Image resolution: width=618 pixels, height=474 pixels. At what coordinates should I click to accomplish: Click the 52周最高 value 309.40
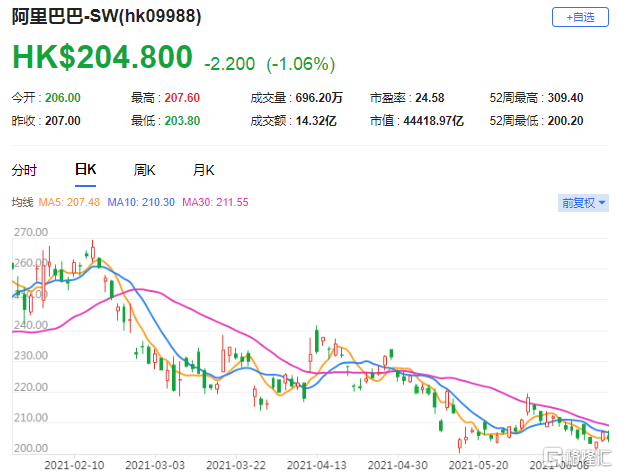(565, 98)
